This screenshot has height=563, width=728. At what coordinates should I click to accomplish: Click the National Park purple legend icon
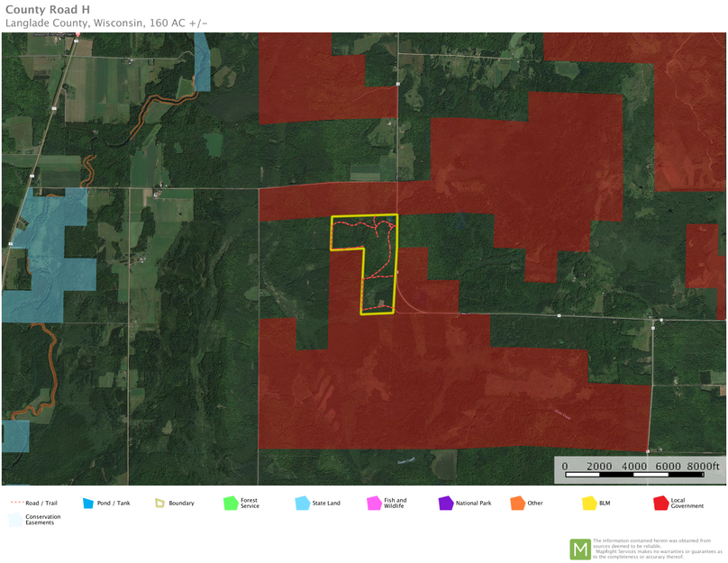(x=445, y=503)
